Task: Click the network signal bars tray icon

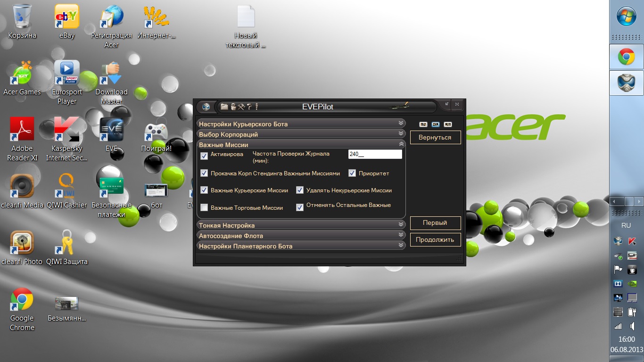Action: (x=618, y=326)
